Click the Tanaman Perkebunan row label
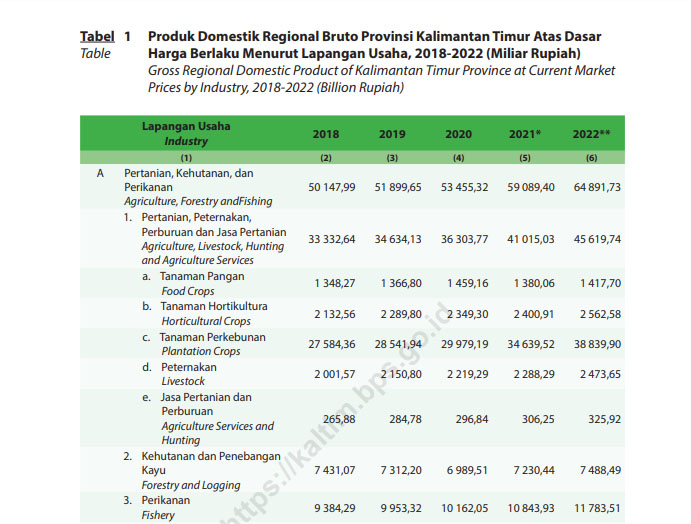This screenshot has height=524, width=691. [213, 337]
